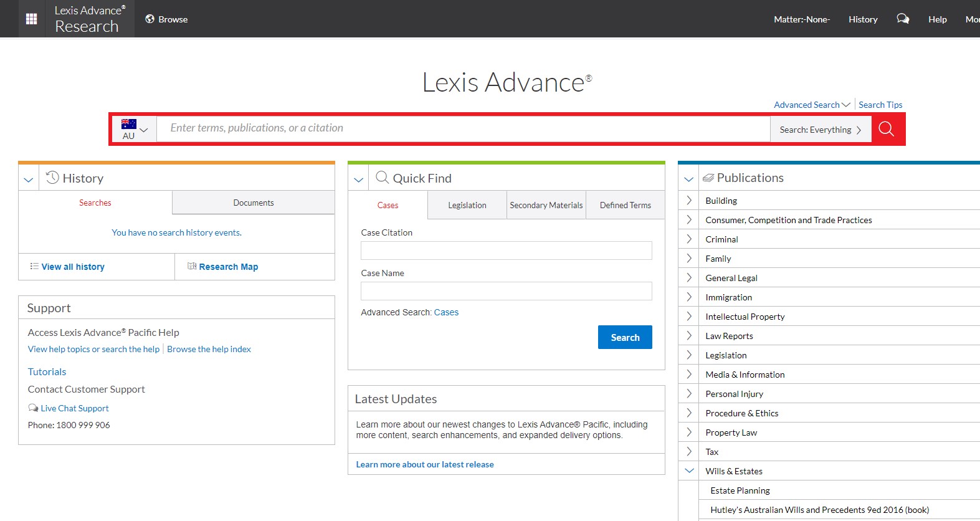Expand the Building publications category
980x521 pixels.
(x=689, y=200)
